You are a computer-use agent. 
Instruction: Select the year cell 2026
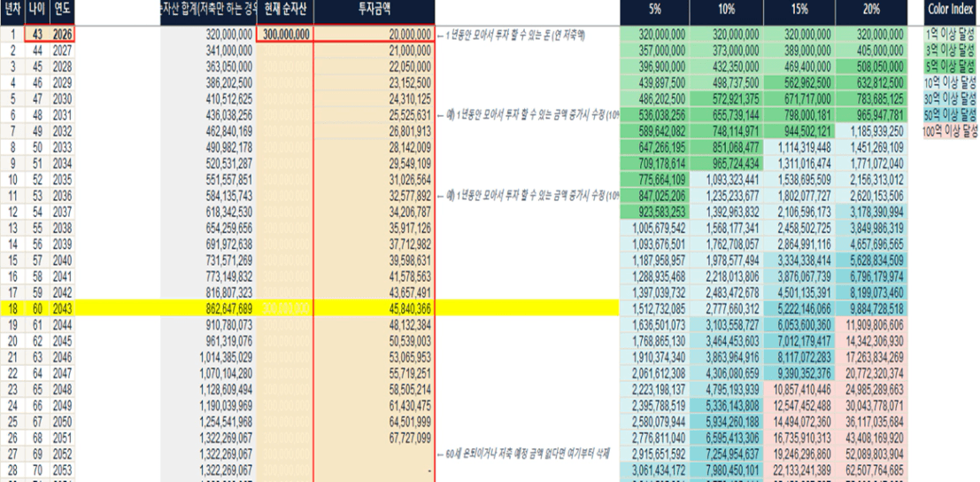pyautogui.click(x=63, y=35)
